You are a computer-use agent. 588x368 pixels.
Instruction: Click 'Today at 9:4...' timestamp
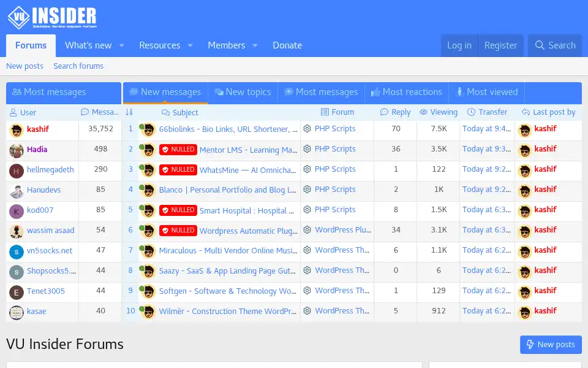click(x=486, y=129)
